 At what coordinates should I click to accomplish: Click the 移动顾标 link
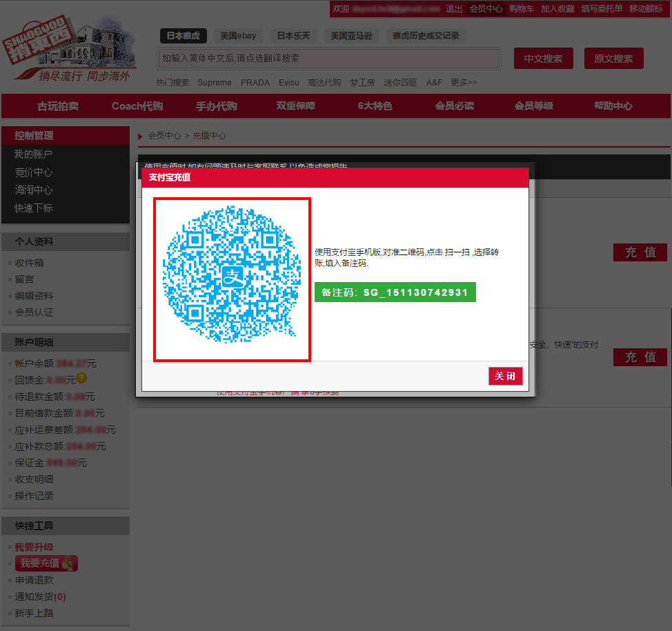(646, 9)
